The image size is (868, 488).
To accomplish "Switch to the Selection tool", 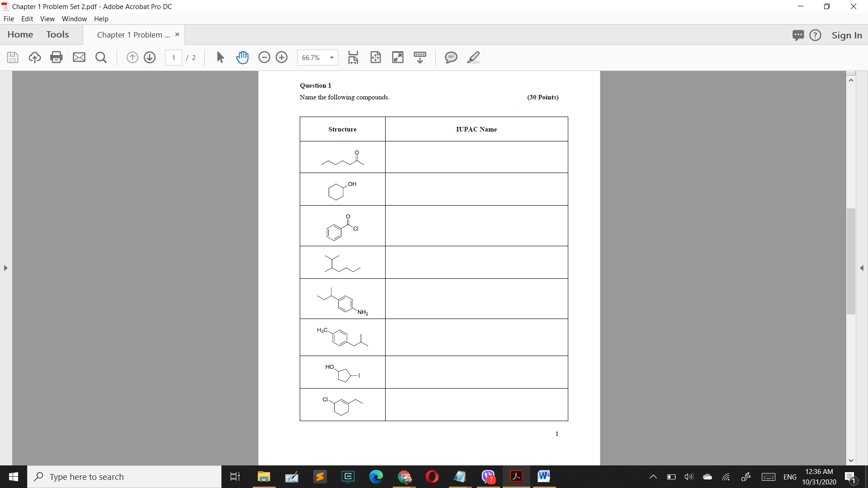I will (220, 57).
